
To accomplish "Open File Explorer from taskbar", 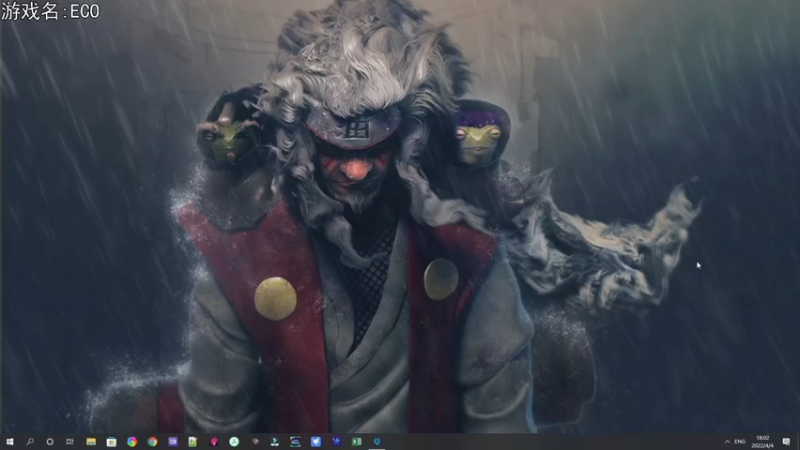I will pyautogui.click(x=91, y=442).
